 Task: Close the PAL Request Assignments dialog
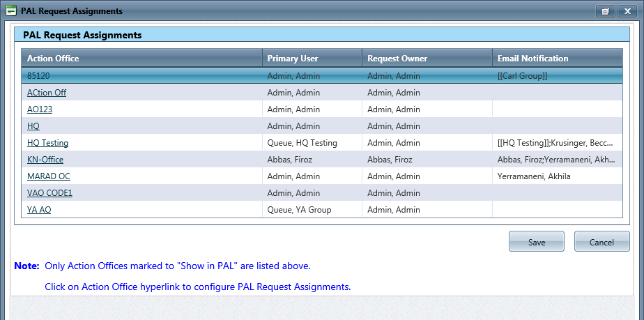pos(627,11)
